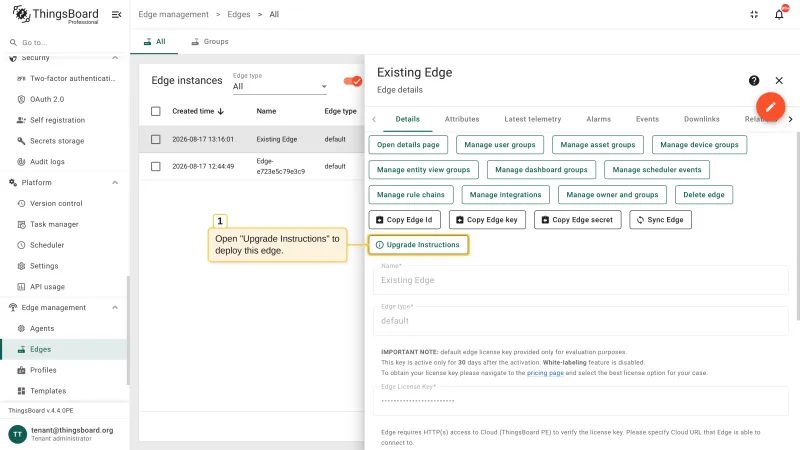Screen dimensions: 800x450
Task: Select the Downlinks tab
Action: pos(702,119)
